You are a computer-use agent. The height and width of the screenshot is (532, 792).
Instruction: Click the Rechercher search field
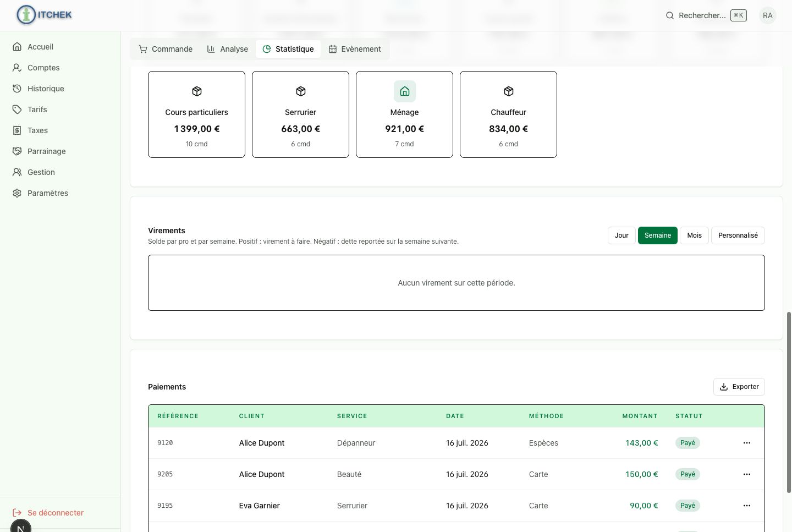point(706,15)
